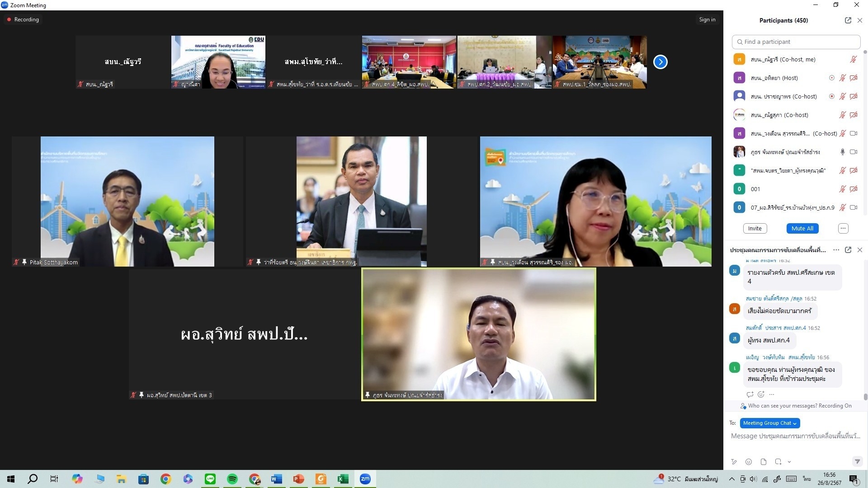Toggle camera for สบน._อทิตยา (Host)

(854, 78)
